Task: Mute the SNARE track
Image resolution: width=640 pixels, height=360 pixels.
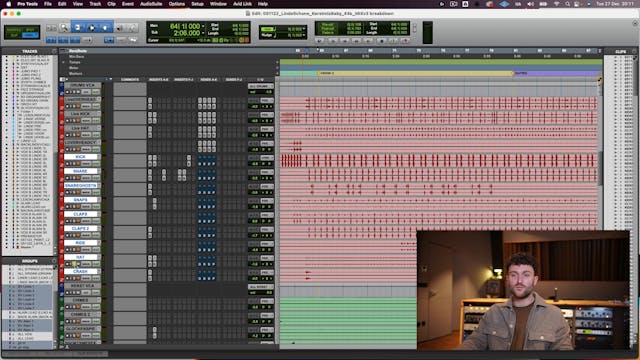Action: 78,178
